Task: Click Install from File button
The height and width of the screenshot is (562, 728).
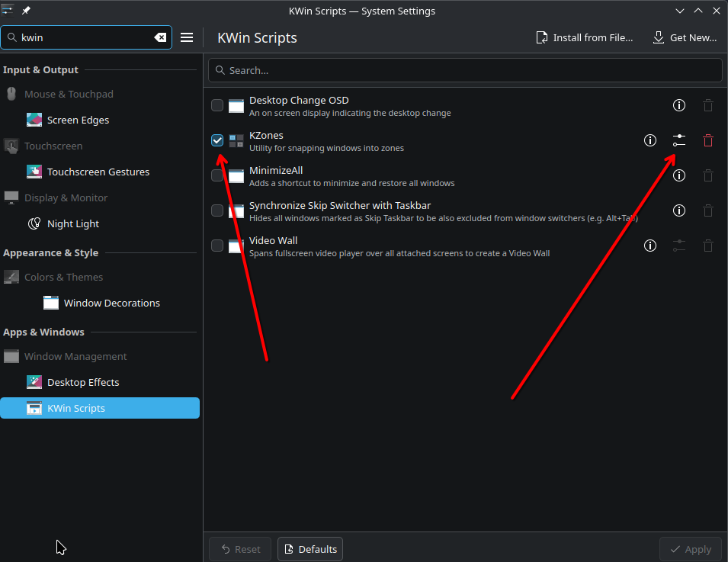Action: pos(585,37)
